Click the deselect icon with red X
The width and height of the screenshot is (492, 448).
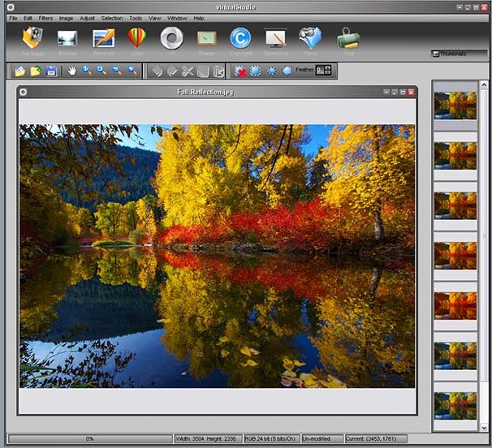(x=241, y=71)
